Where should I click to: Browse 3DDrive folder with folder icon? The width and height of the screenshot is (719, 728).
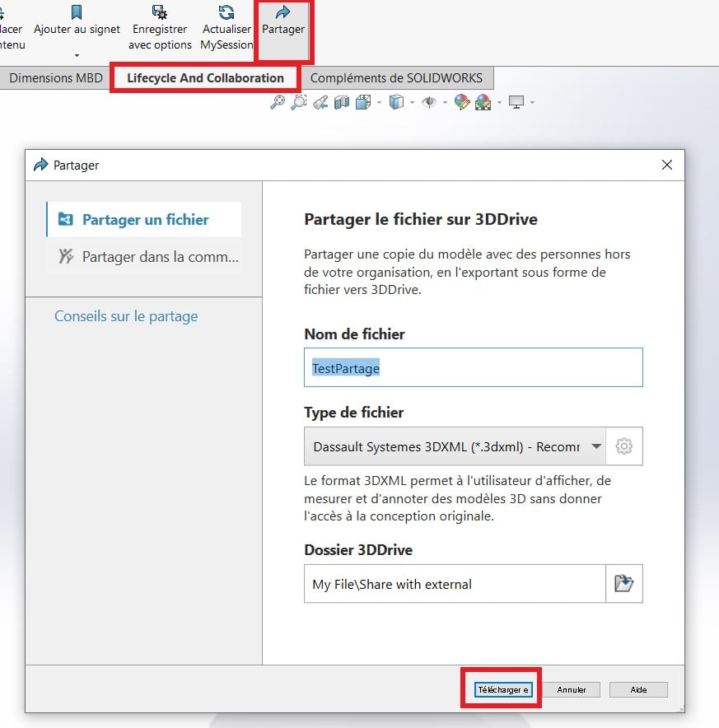coord(624,584)
